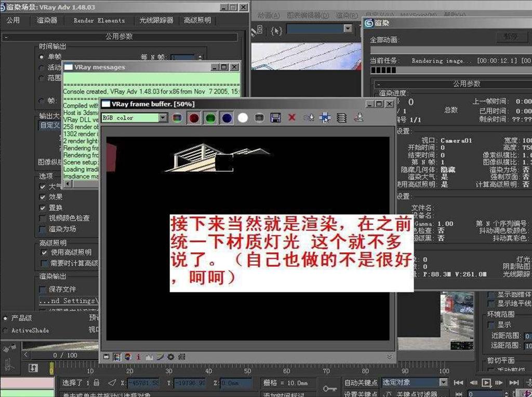Open 选定对象 key filter dropdown

click(x=443, y=382)
